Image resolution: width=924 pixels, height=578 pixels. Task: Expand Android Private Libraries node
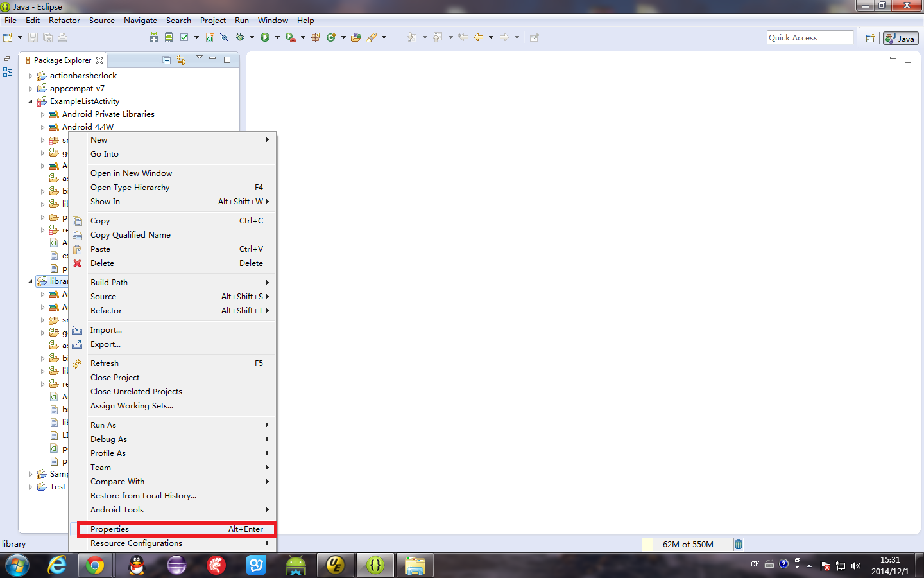(x=43, y=114)
